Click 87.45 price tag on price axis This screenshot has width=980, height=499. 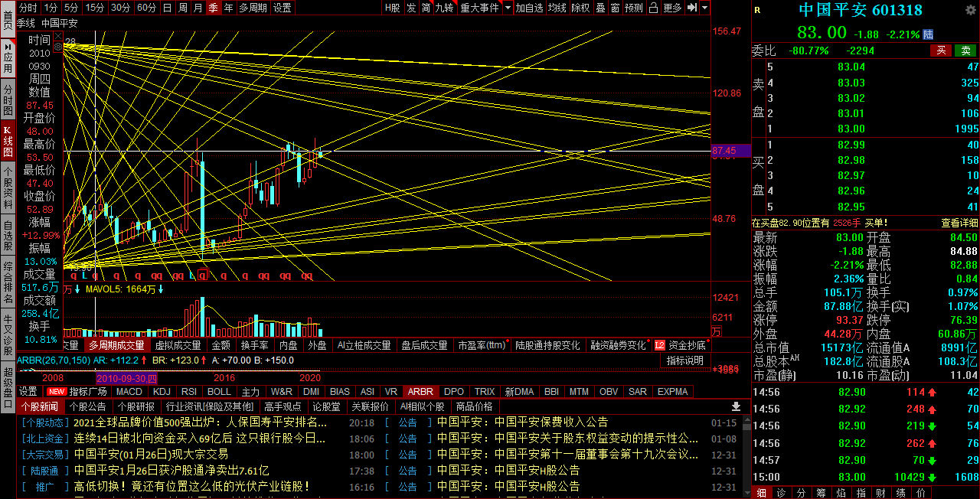[730, 152]
